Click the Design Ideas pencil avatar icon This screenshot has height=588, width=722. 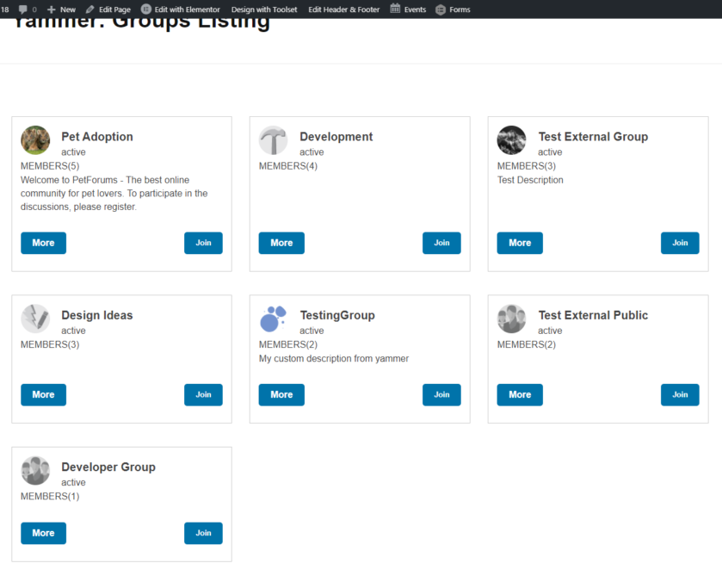coord(35,319)
